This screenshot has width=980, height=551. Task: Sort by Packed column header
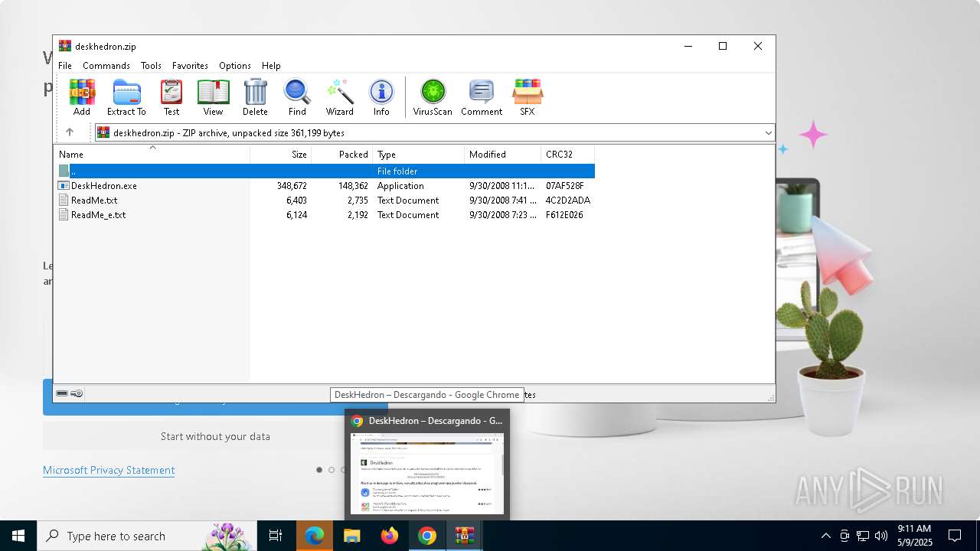coord(342,155)
